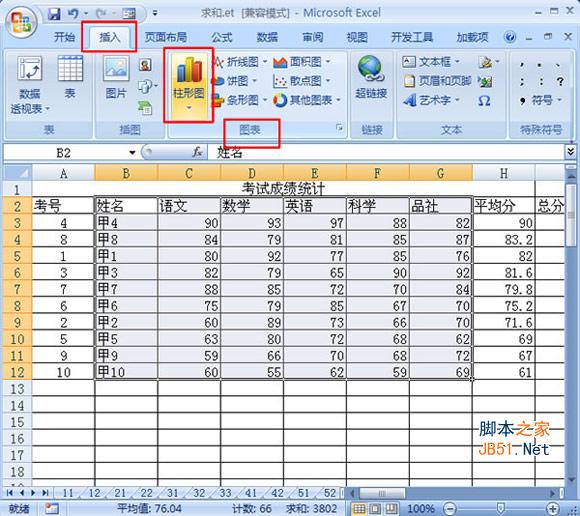The height and width of the screenshot is (516, 580).
Task: Open the special Symbol (符号) dropdown
Action: (541, 100)
